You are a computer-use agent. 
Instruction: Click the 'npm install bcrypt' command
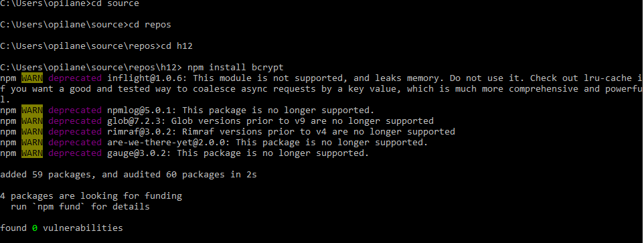pos(236,68)
